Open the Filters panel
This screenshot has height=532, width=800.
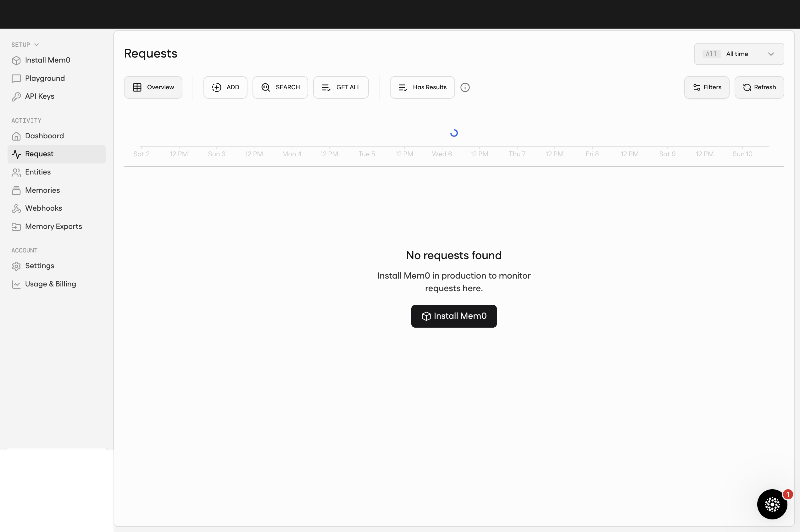tap(707, 87)
